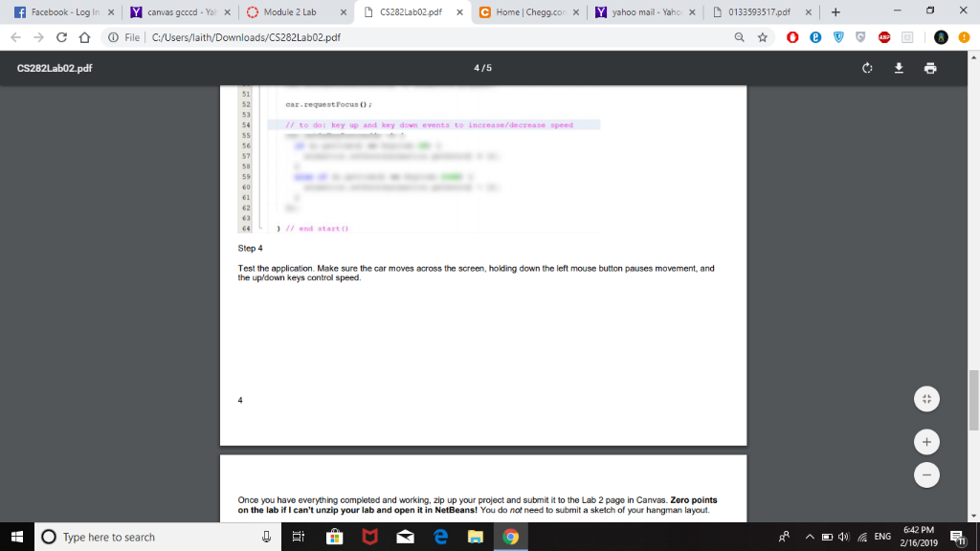
Task: Click the zoom in control on the PDF
Action: (x=926, y=442)
